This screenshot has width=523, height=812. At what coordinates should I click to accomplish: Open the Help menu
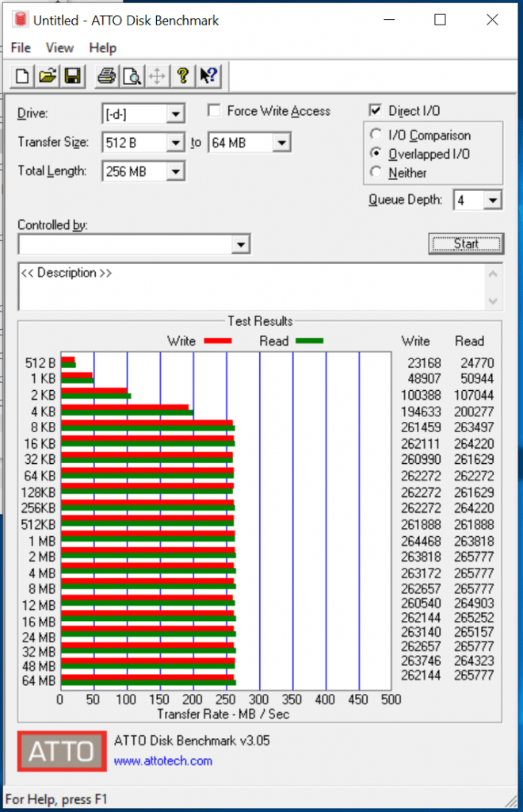point(102,48)
